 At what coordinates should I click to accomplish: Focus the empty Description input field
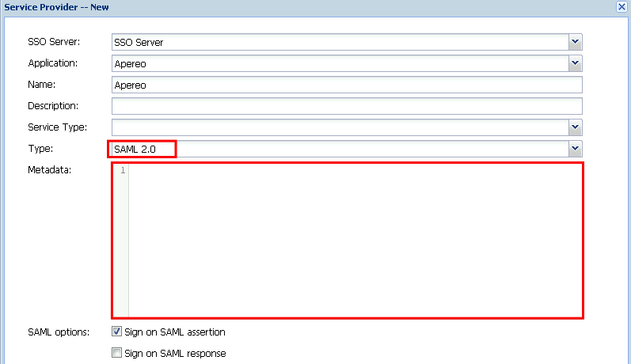tap(347, 106)
